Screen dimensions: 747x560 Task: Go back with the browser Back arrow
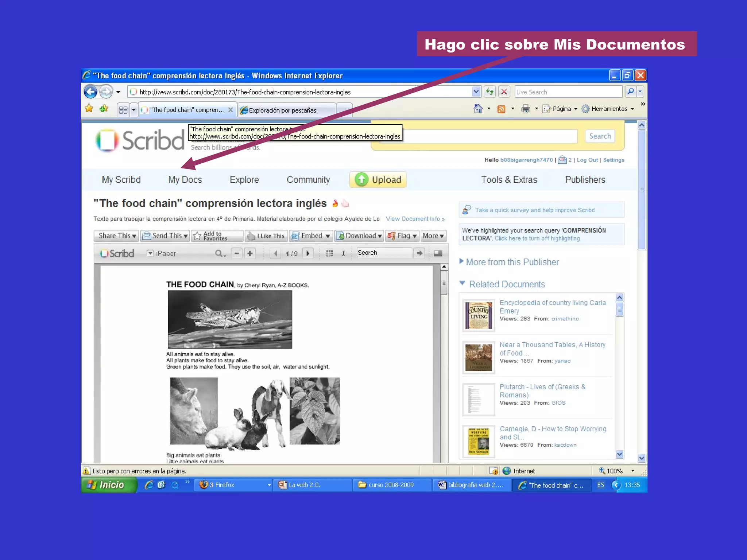click(90, 92)
